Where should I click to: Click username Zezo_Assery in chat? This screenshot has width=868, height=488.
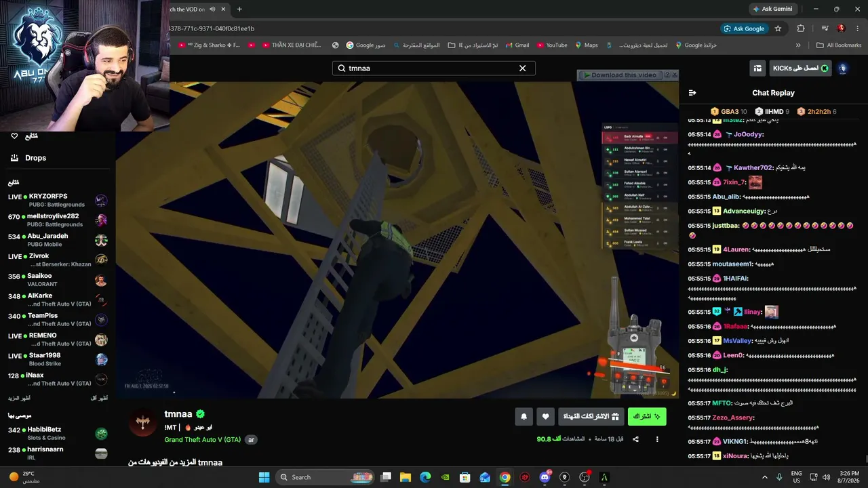click(732, 418)
